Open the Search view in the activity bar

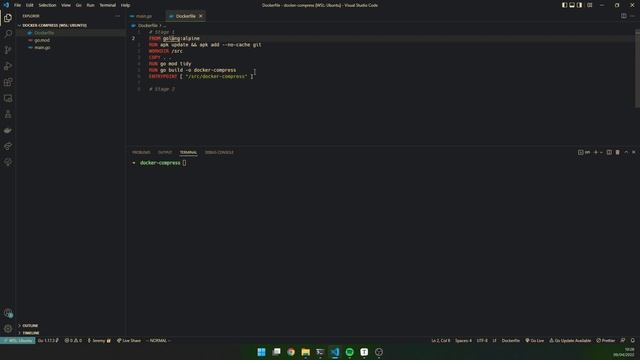(8, 34)
